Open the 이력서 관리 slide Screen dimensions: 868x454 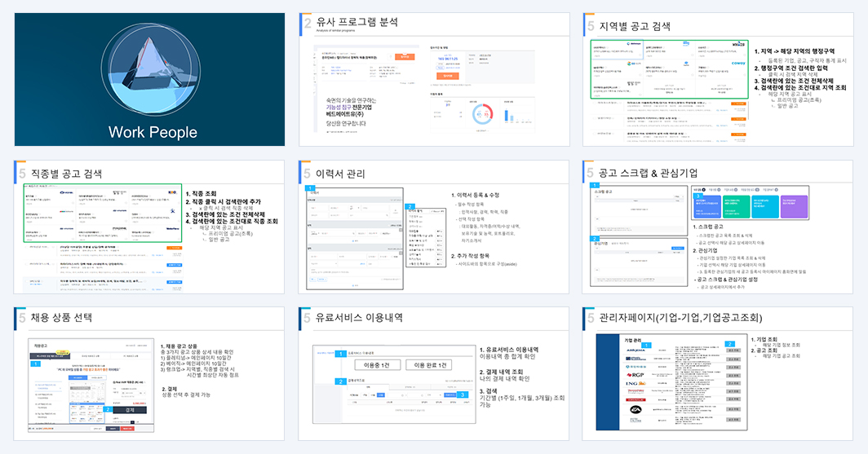(434, 227)
